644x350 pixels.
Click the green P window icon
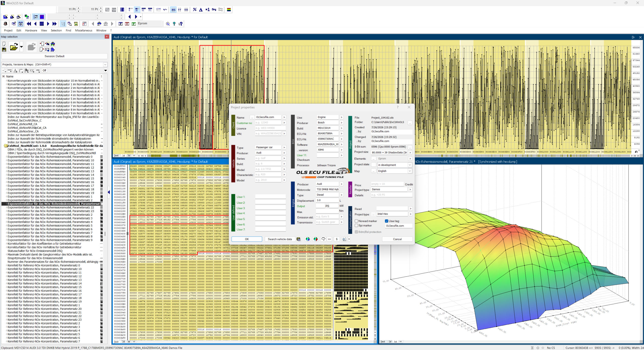[x=134, y=24]
